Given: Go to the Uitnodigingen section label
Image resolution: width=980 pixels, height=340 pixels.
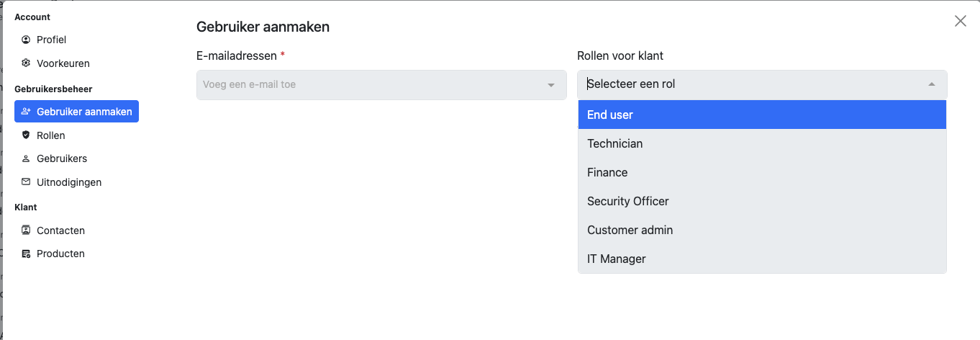Looking at the screenshot, I should (69, 182).
